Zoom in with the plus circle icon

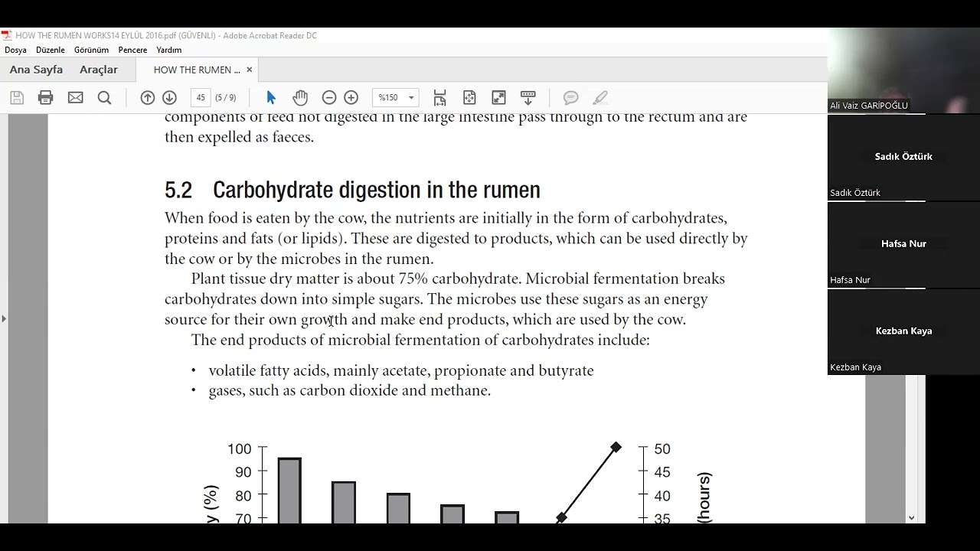351,97
